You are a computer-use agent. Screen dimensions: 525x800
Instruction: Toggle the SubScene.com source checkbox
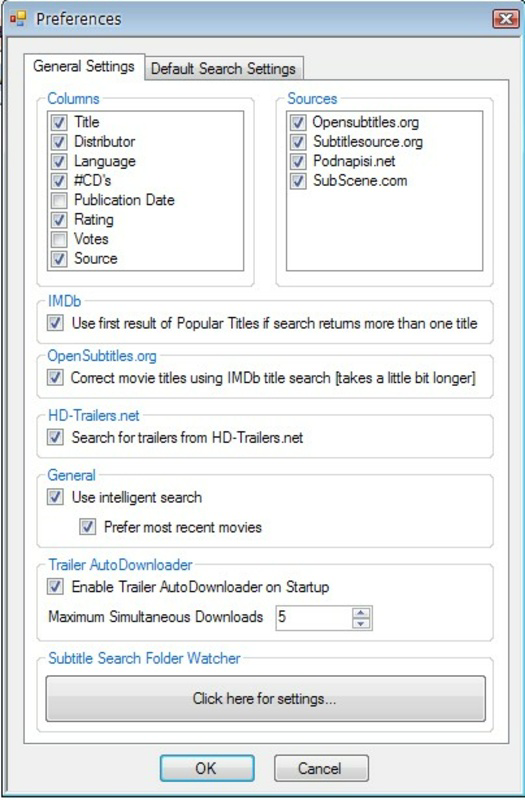click(x=298, y=181)
